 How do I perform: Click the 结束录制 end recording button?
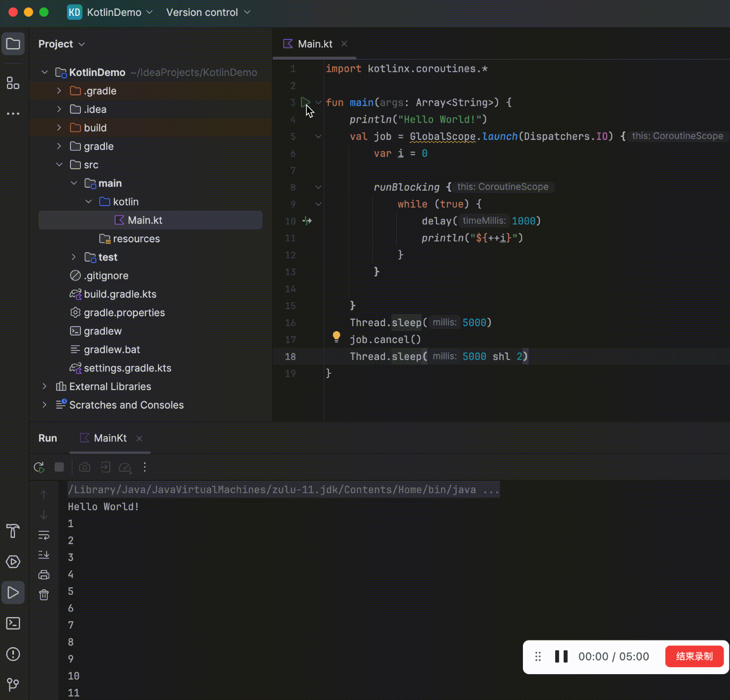tap(694, 656)
